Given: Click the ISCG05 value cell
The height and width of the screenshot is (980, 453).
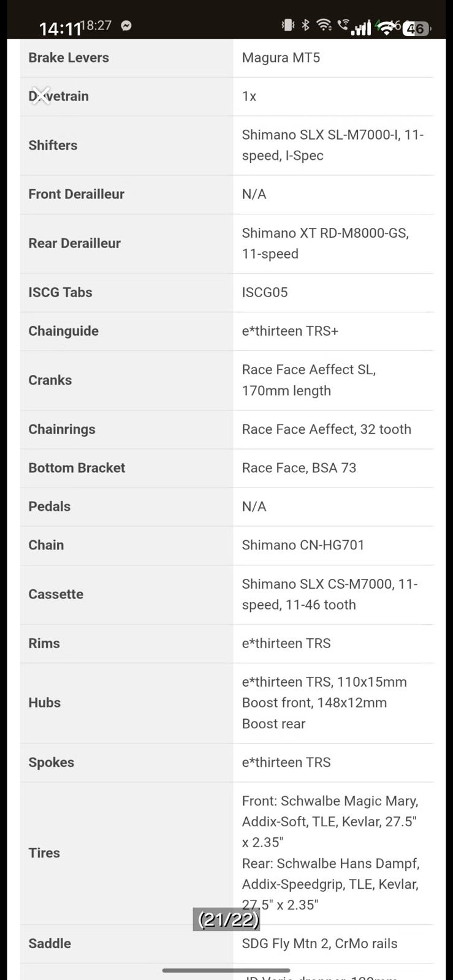Looking at the screenshot, I should 265,292.
